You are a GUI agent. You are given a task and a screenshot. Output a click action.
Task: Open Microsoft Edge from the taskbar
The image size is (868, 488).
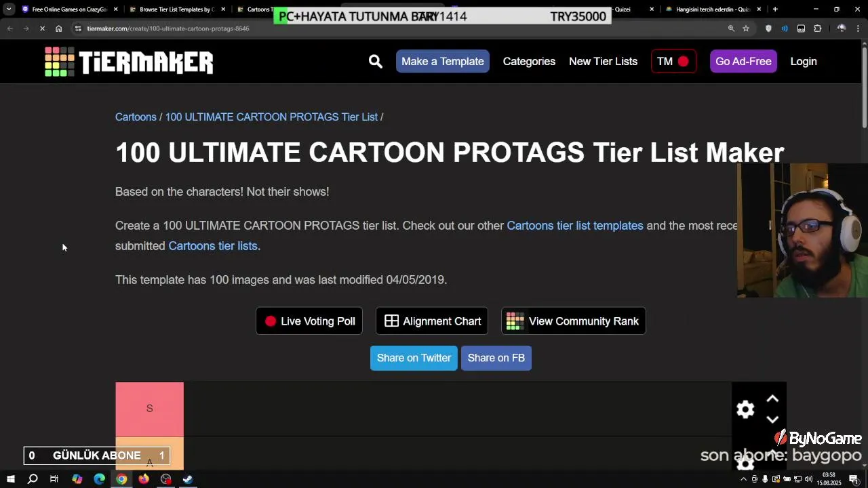tap(99, 479)
